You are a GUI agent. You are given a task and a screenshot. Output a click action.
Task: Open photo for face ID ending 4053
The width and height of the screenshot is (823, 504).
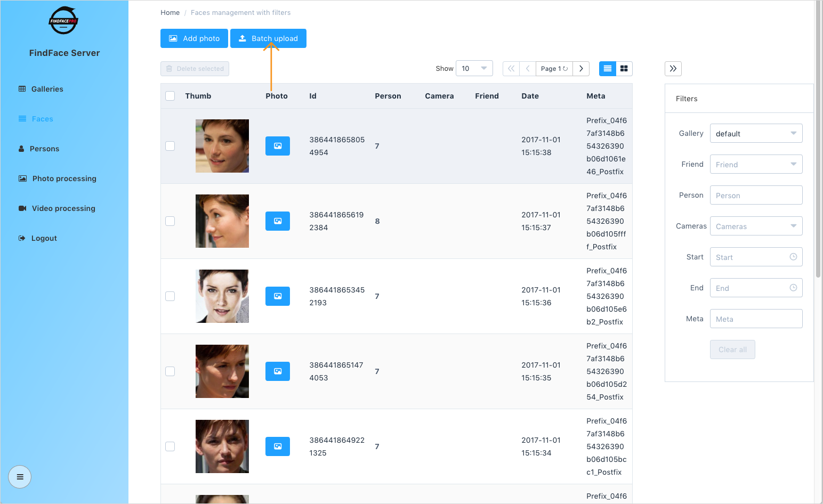tap(278, 371)
